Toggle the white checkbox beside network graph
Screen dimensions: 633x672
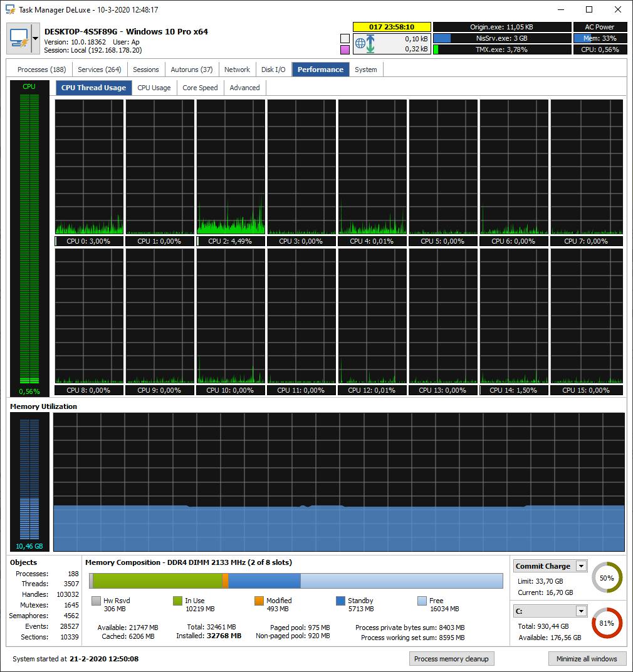pos(343,38)
